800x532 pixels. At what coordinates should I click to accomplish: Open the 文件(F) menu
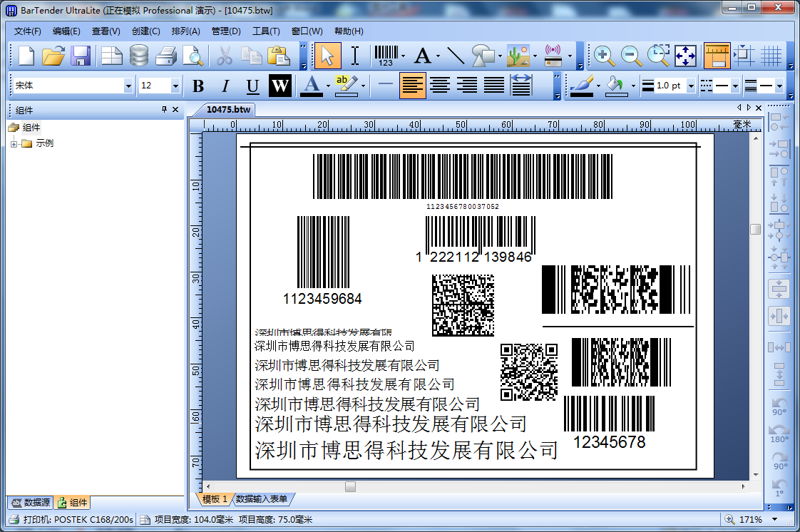pos(28,31)
